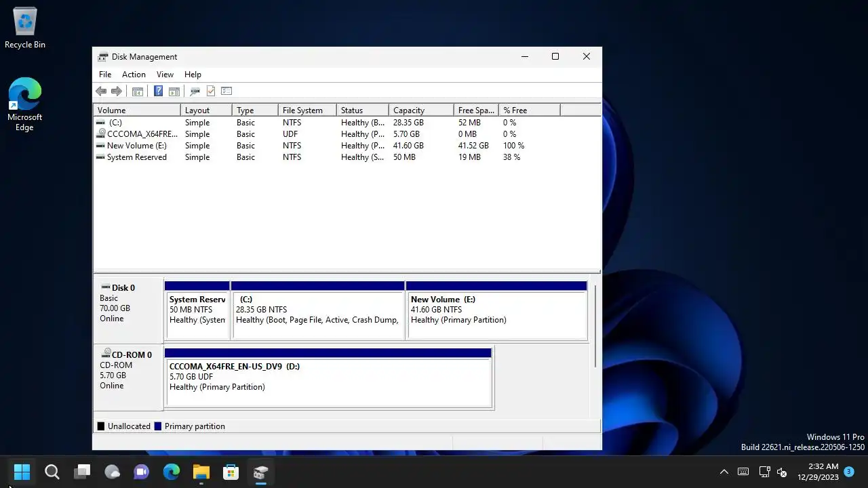Viewport: 868px width, 488px height.
Task: Click the graphical pane vertical scrollbar
Action: click(x=595, y=327)
